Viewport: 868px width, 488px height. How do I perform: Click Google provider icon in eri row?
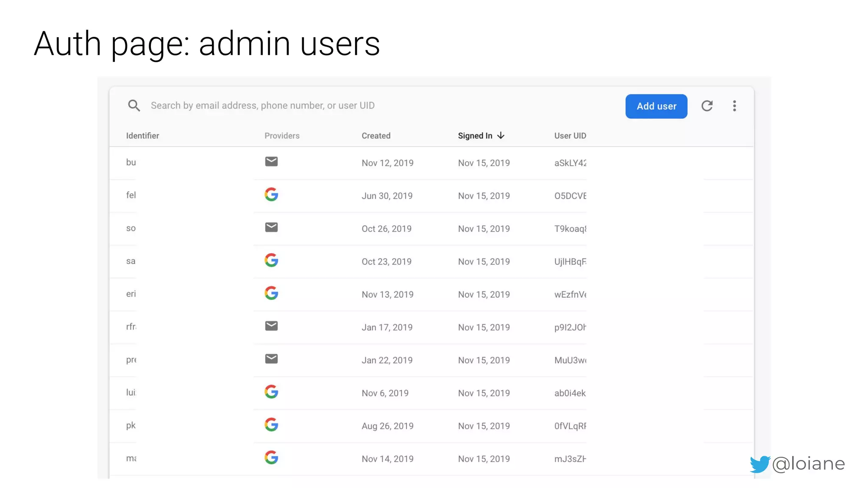(271, 293)
